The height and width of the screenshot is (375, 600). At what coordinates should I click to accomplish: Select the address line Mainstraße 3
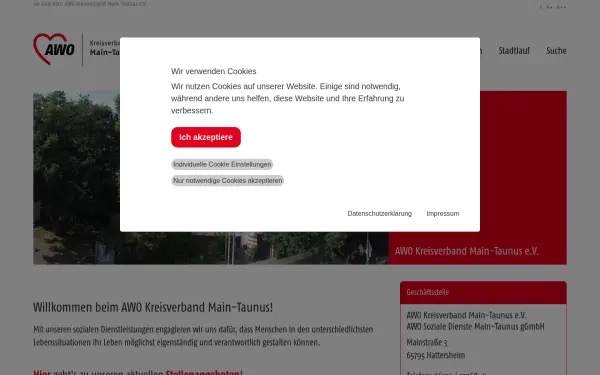[427, 342]
